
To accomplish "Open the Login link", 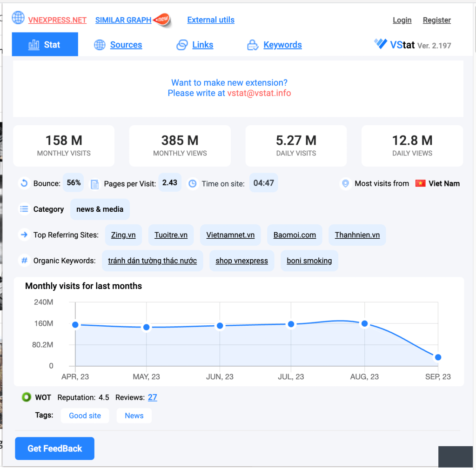I will [x=402, y=20].
